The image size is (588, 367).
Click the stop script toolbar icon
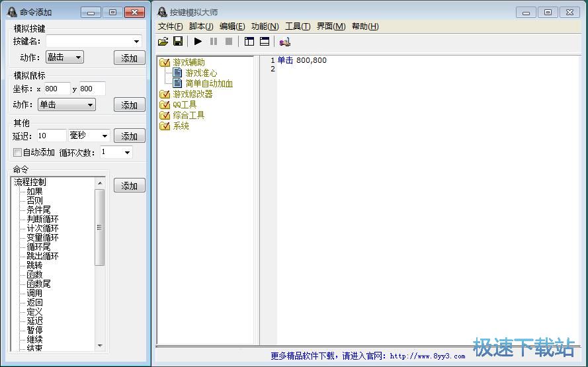(x=229, y=42)
